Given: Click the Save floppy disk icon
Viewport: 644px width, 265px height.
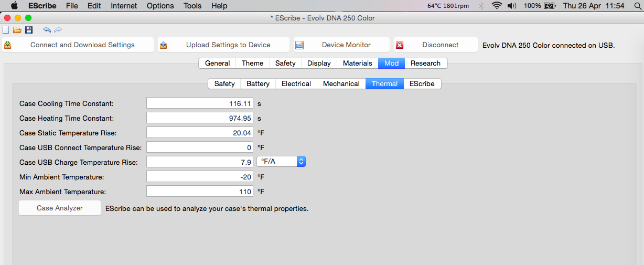Looking at the screenshot, I should [29, 30].
